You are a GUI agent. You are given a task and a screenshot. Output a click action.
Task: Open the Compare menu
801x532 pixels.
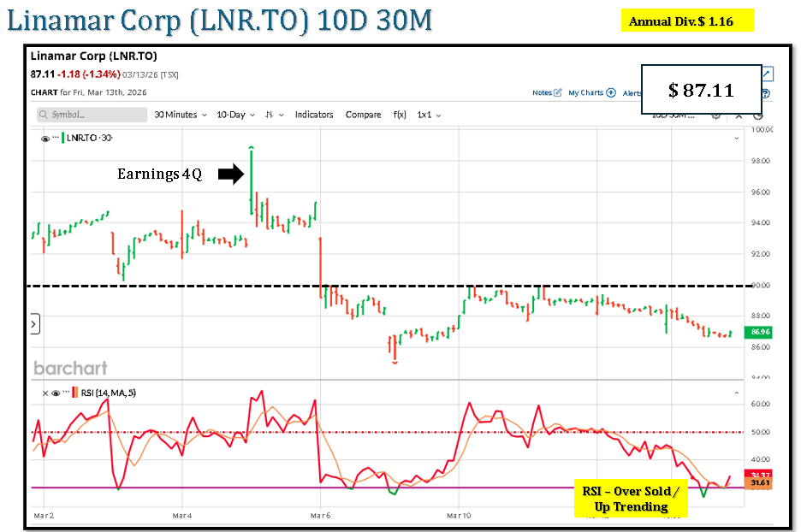point(363,115)
